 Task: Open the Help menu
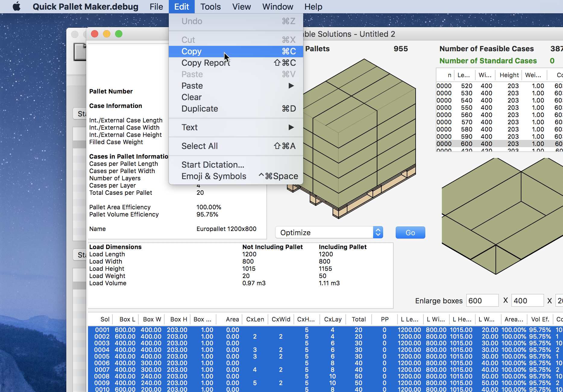coord(313,6)
